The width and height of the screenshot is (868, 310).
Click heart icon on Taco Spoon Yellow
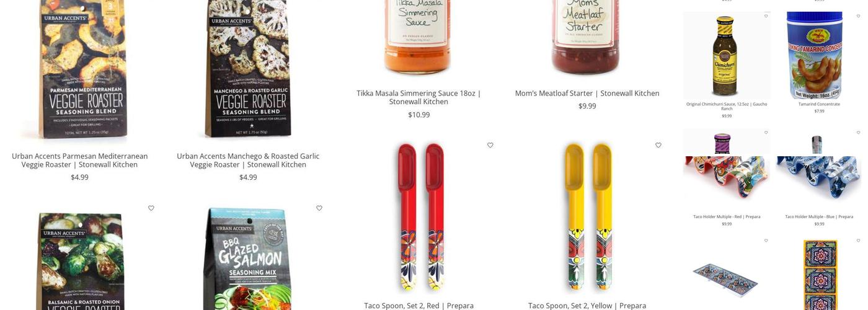coord(658,145)
